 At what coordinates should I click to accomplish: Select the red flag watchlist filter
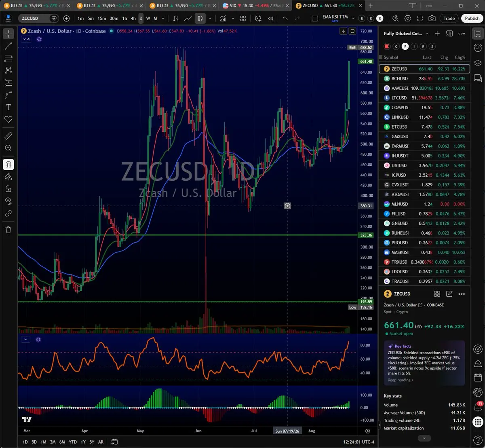tap(387, 46)
